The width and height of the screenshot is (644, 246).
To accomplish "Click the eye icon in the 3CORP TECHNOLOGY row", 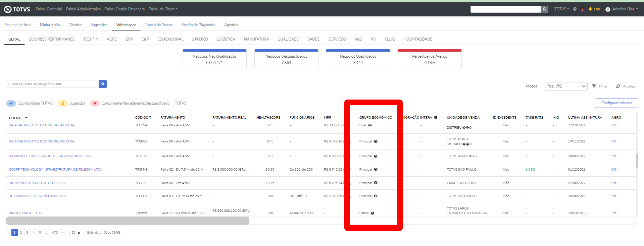I will tap(376, 169).
